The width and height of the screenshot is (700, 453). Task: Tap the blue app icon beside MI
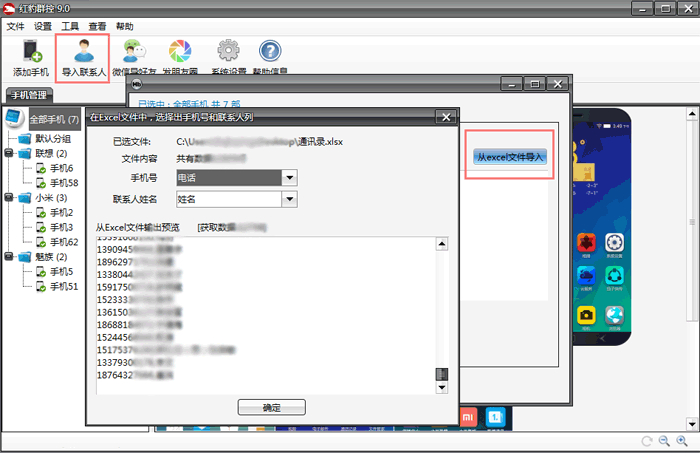pos(495,417)
